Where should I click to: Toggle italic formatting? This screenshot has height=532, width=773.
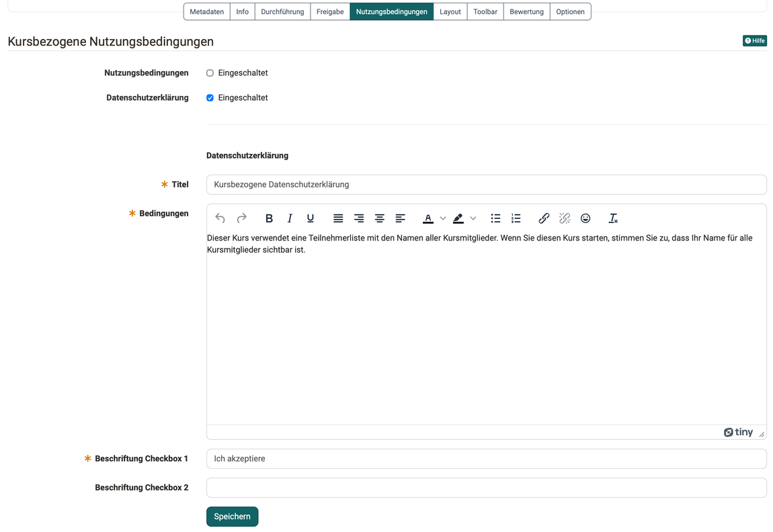click(x=290, y=218)
